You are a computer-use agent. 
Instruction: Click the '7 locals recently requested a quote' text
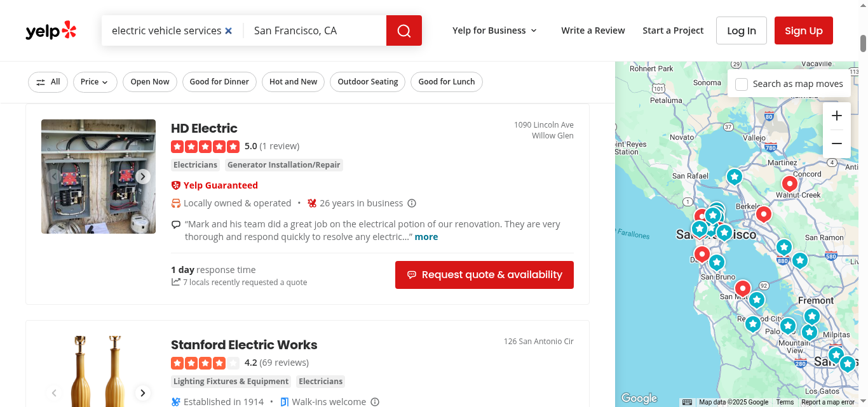(x=245, y=283)
